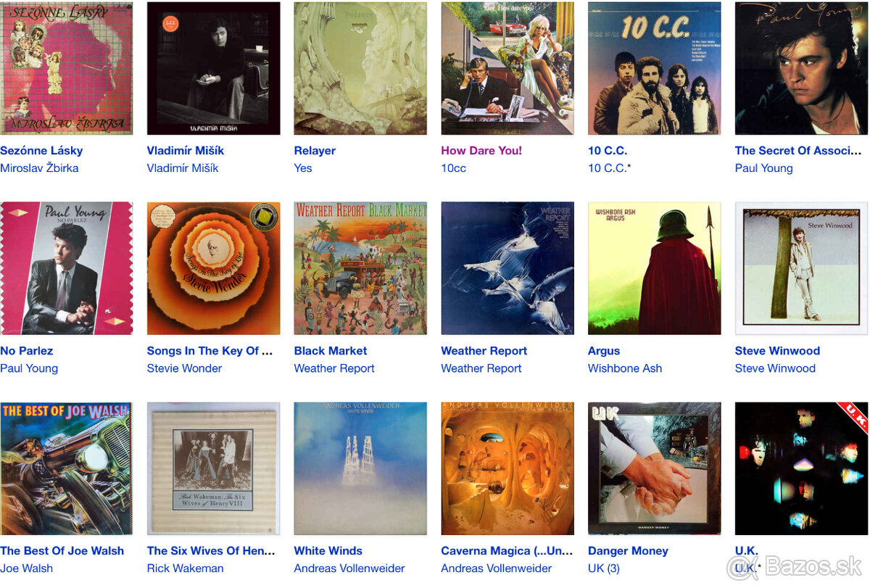
Task: Select the Steve Winwood album title link
Action: pyautogui.click(x=777, y=351)
